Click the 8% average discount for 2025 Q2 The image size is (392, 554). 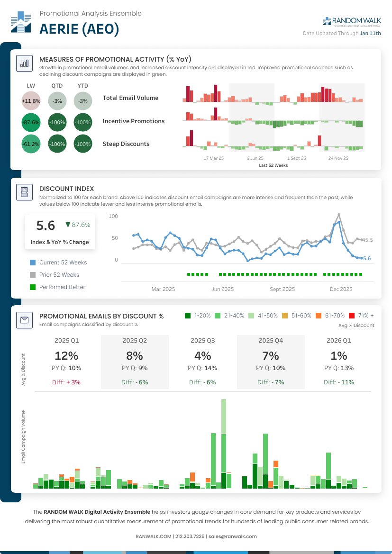tap(135, 355)
